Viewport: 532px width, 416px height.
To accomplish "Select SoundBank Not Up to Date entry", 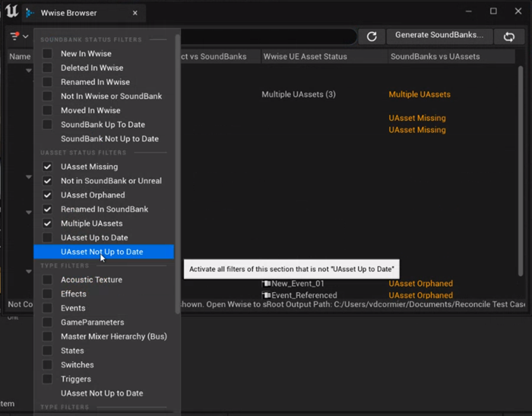I will [109, 139].
